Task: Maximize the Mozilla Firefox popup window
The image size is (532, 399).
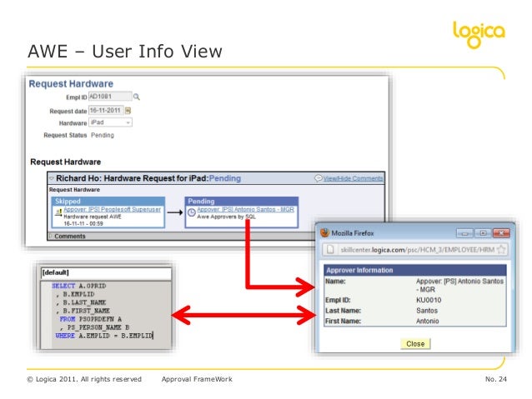Action: [483, 233]
